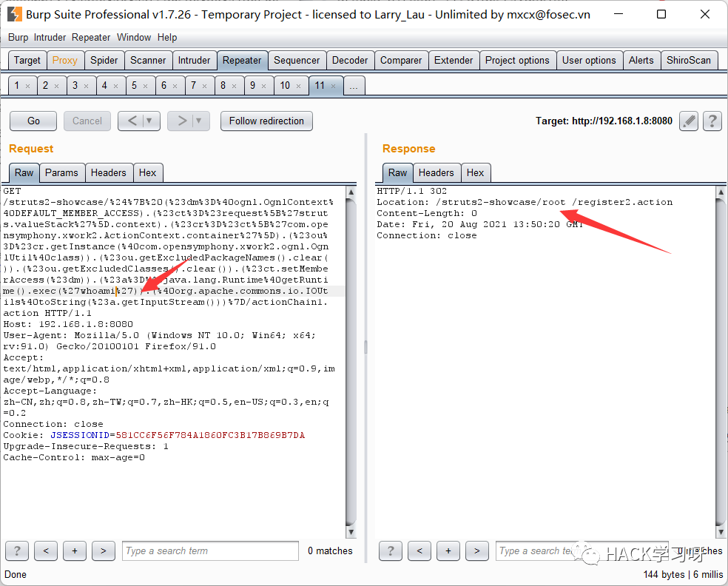
Task: Switch to the Decoder tab
Action: (350, 61)
